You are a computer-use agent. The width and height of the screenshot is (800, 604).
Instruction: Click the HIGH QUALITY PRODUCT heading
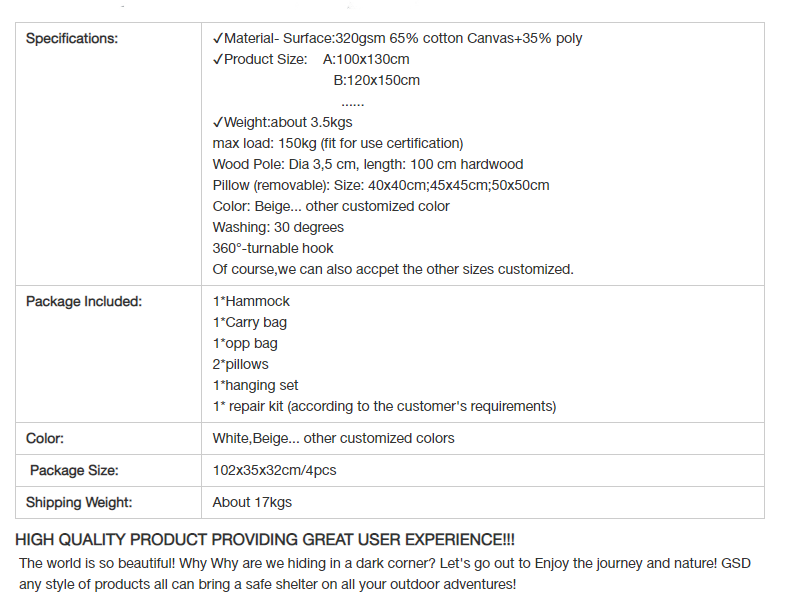pyautogui.click(x=265, y=540)
